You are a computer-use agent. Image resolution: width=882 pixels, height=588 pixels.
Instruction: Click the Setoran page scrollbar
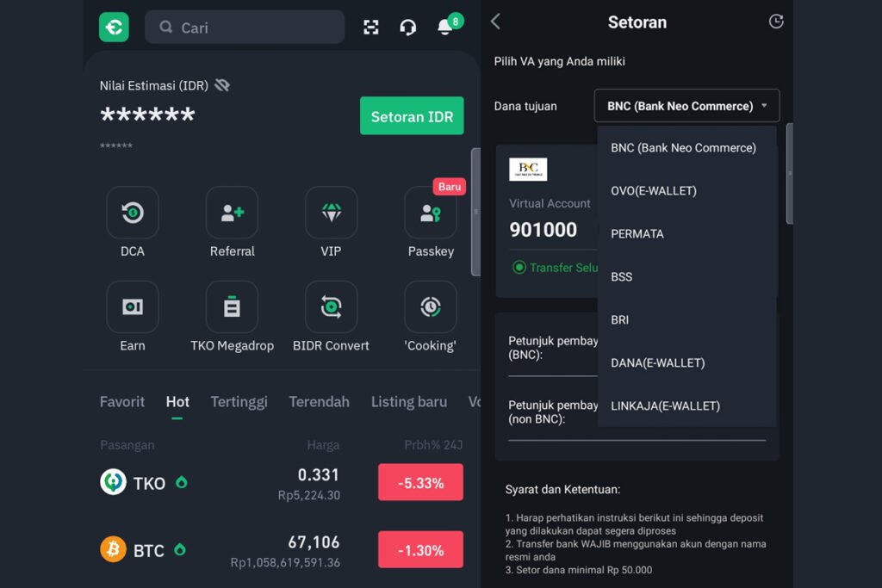[789, 173]
